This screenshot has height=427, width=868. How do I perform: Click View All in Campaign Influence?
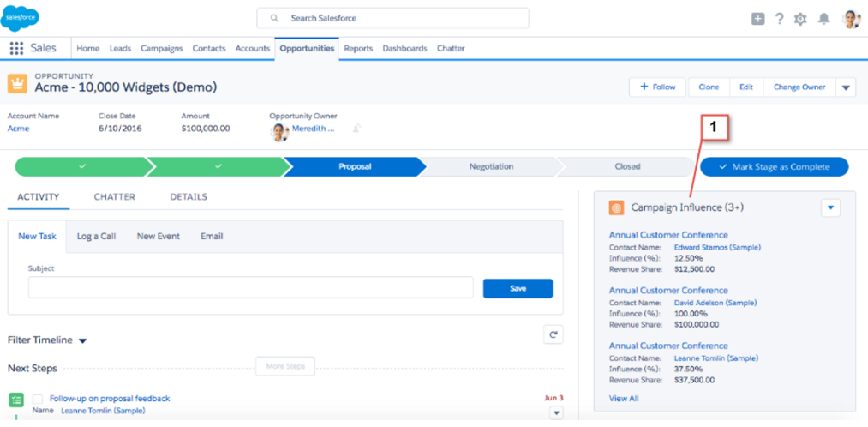(624, 399)
